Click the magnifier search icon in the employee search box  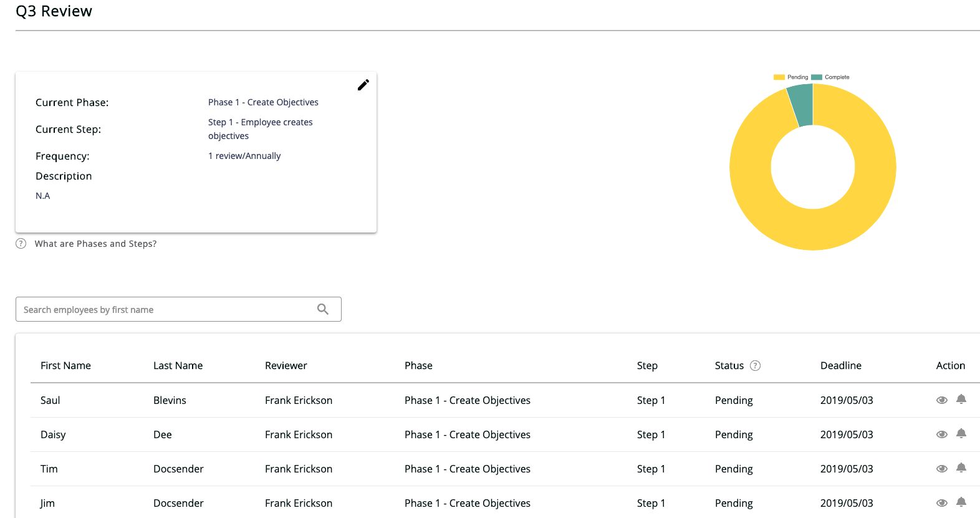point(323,309)
